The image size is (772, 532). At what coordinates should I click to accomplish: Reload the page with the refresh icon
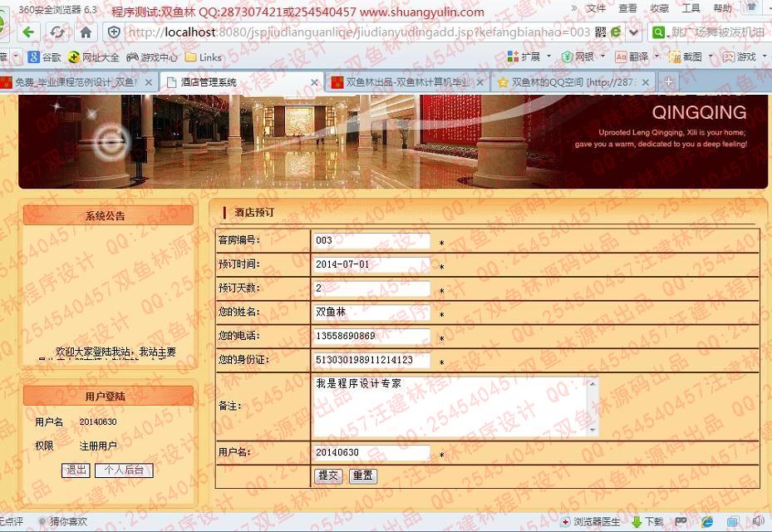[57, 32]
